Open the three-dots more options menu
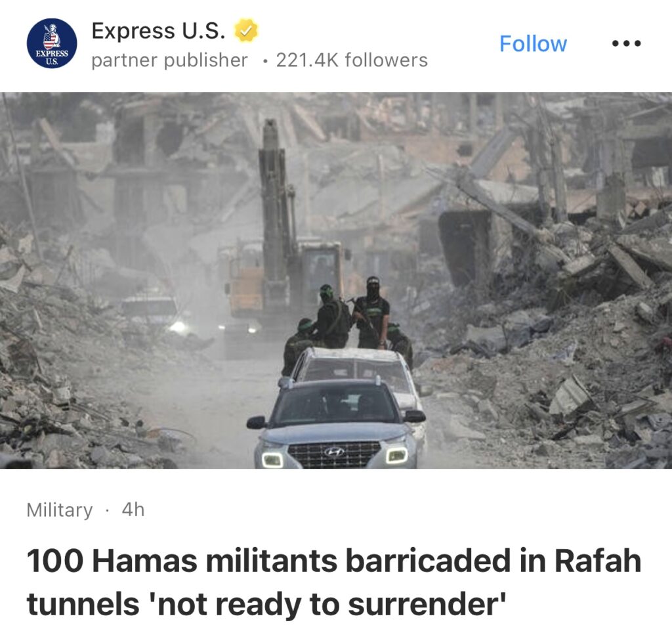The image size is (672, 633). [x=626, y=43]
